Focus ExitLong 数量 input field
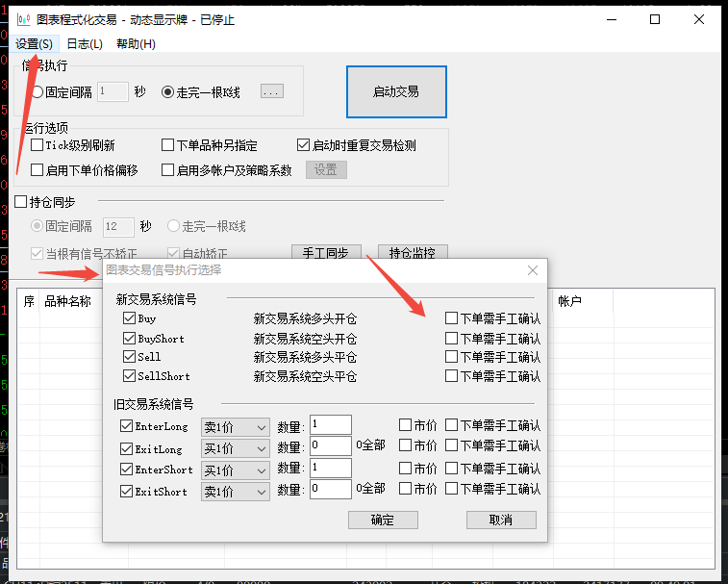The image size is (728, 584). tap(331, 446)
